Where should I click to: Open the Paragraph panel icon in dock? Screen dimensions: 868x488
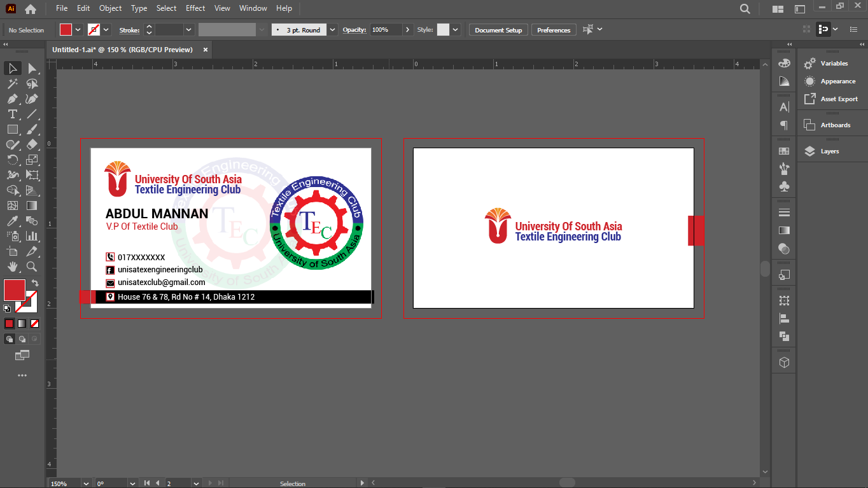[784, 125]
